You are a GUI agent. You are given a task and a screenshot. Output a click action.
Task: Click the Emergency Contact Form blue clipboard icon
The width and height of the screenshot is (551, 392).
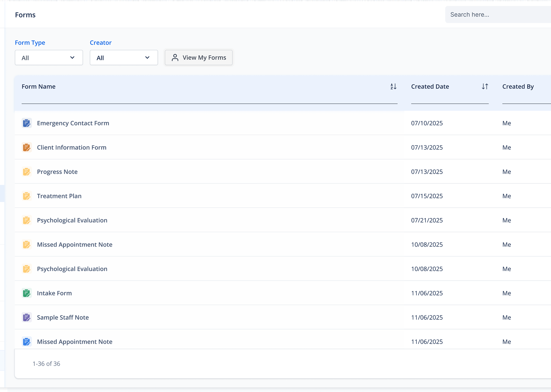click(27, 123)
